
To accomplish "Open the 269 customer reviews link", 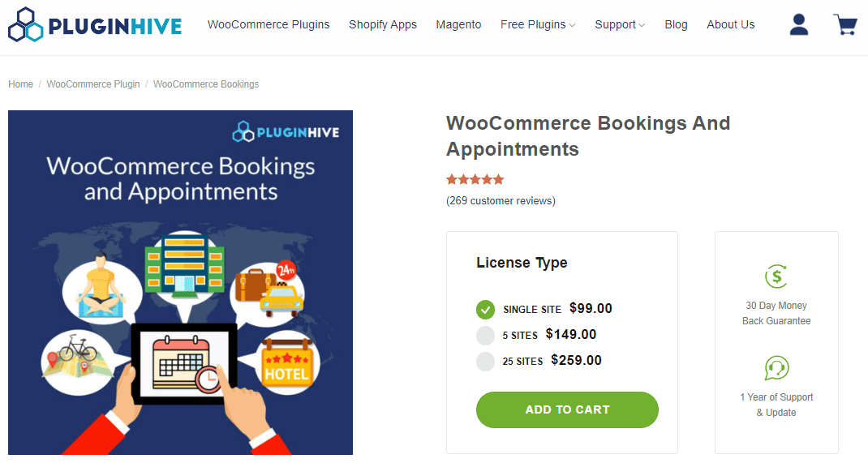I will pyautogui.click(x=501, y=201).
